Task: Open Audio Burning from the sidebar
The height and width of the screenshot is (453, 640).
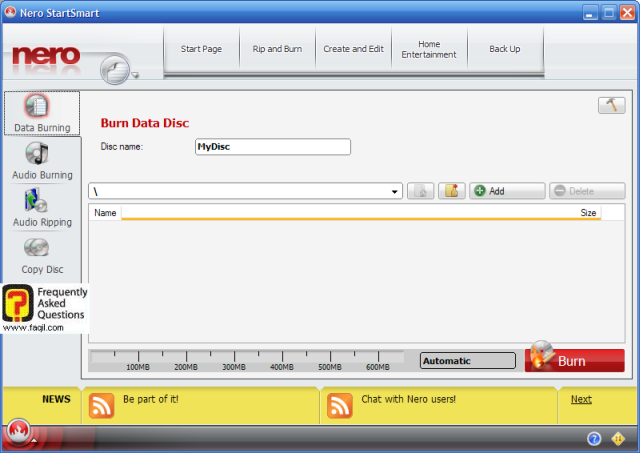Action: (42, 161)
